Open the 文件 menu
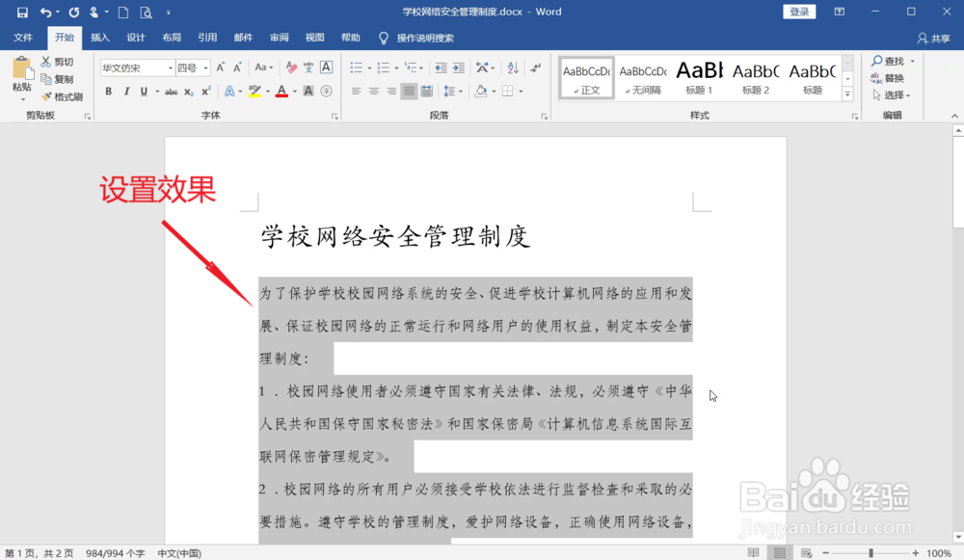 pyautogui.click(x=24, y=37)
